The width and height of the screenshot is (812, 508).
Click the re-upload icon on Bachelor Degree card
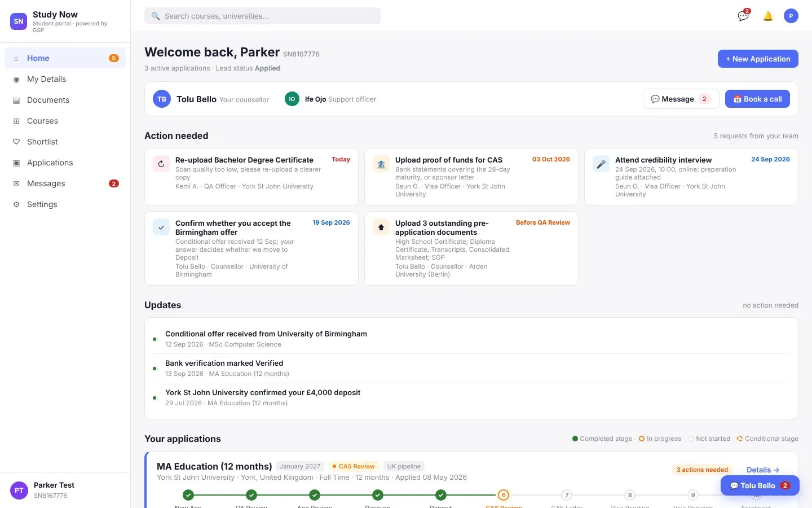(161, 164)
